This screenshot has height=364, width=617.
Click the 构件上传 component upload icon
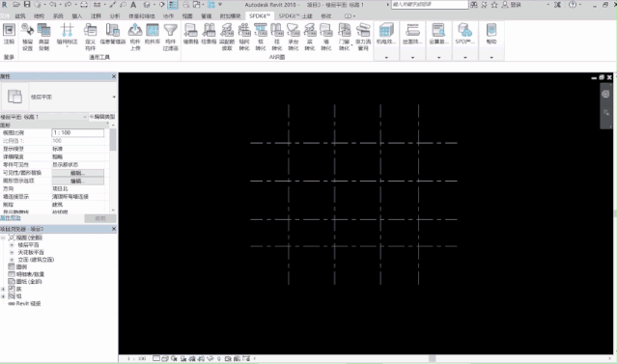coord(135,30)
